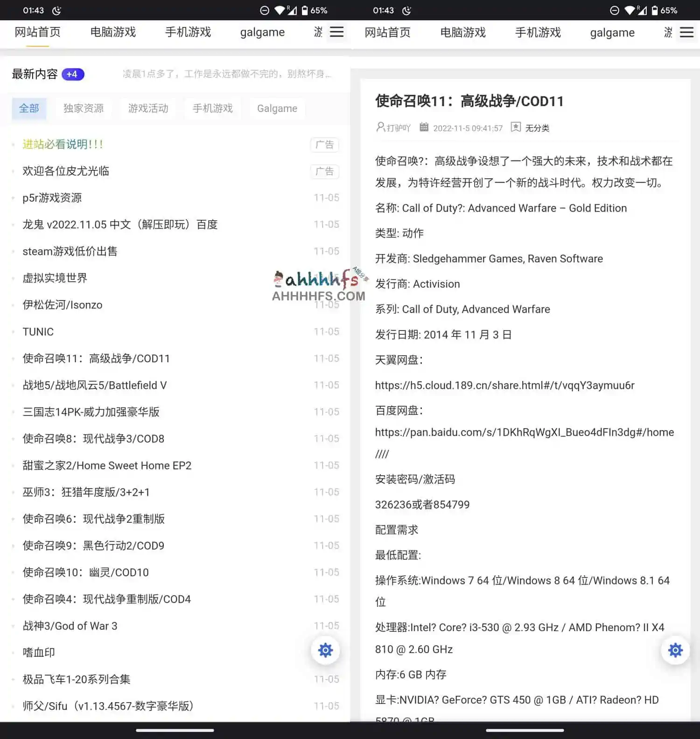This screenshot has height=739, width=700.
Task: Click the calendar icon beside 2022-11-5 date
Action: point(424,127)
